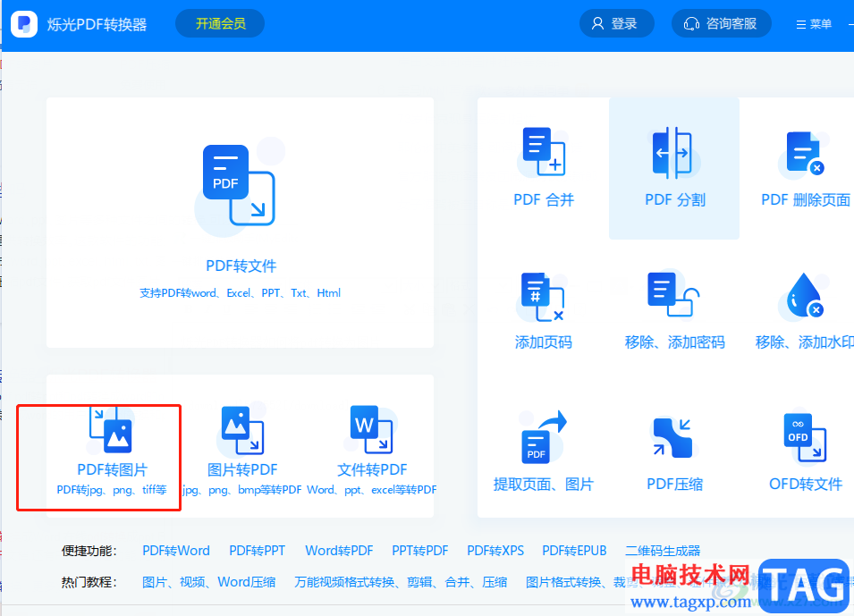Open the PDF转XPS shortcut link
This screenshot has height=616, width=854.
click(495, 551)
